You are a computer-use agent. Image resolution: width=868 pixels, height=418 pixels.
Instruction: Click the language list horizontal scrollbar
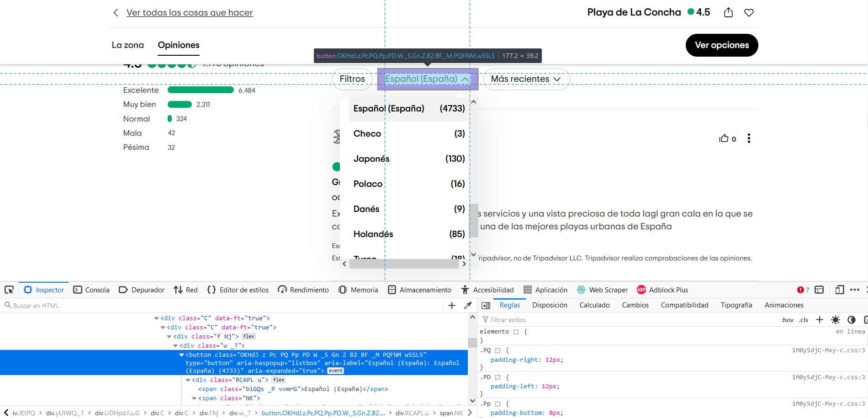point(403,264)
